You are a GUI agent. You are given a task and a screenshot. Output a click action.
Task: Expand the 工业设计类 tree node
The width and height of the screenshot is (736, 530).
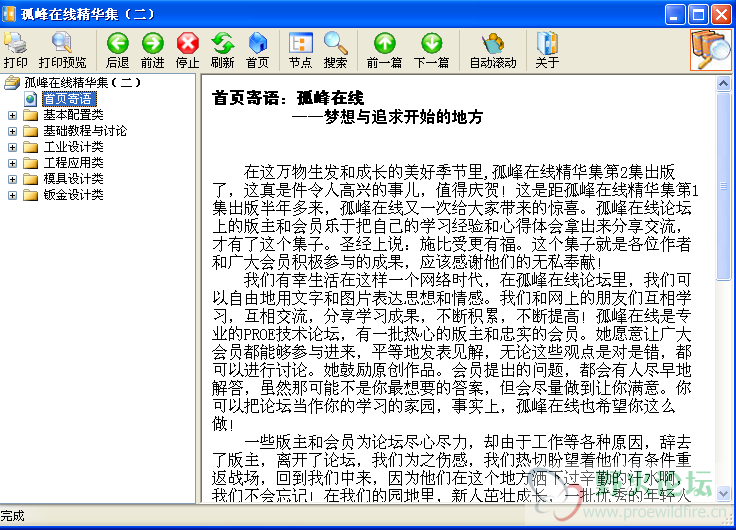coord(12,147)
